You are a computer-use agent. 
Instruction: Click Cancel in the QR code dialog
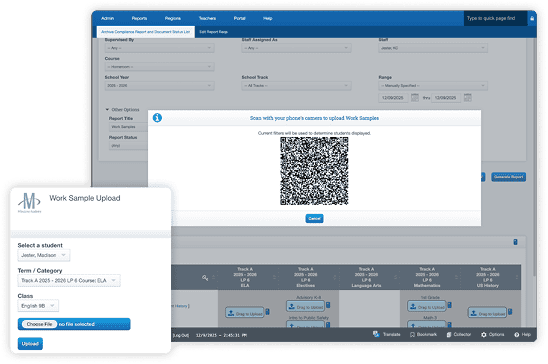pos(314,218)
